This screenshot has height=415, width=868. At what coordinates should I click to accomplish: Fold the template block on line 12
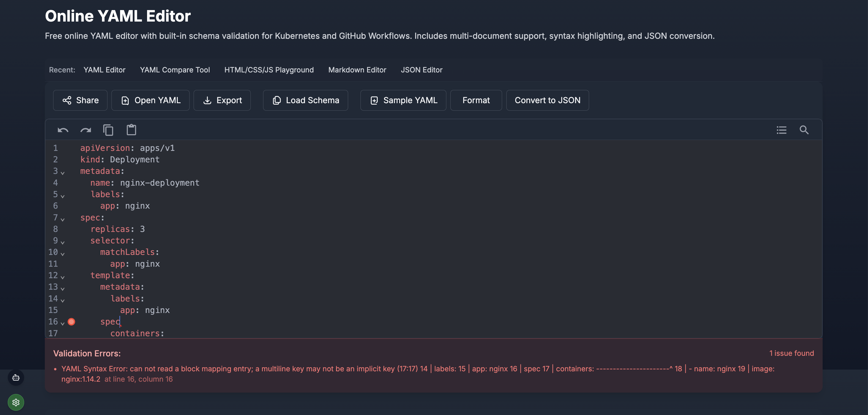(63, 277)
